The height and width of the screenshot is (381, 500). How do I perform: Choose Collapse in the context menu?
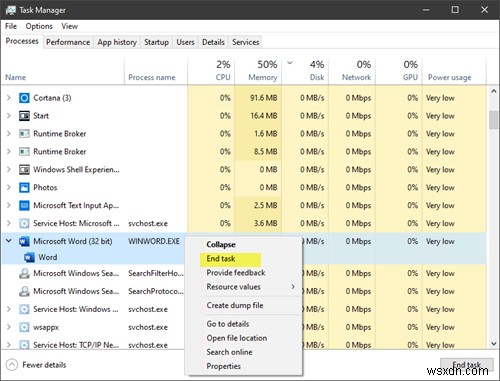(x=243, y=244)
